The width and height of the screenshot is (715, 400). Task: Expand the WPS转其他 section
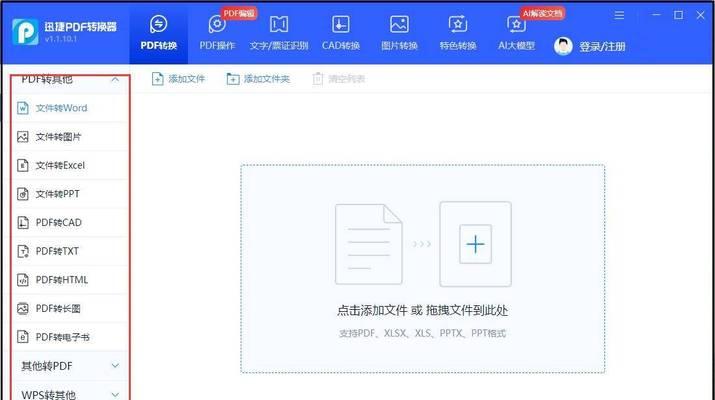70,395
